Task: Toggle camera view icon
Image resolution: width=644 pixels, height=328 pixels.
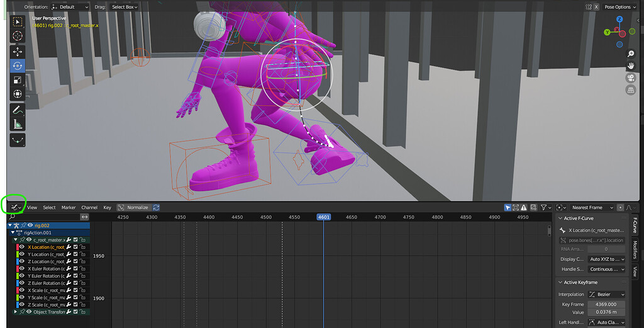Action: click(x=631, y=77)
